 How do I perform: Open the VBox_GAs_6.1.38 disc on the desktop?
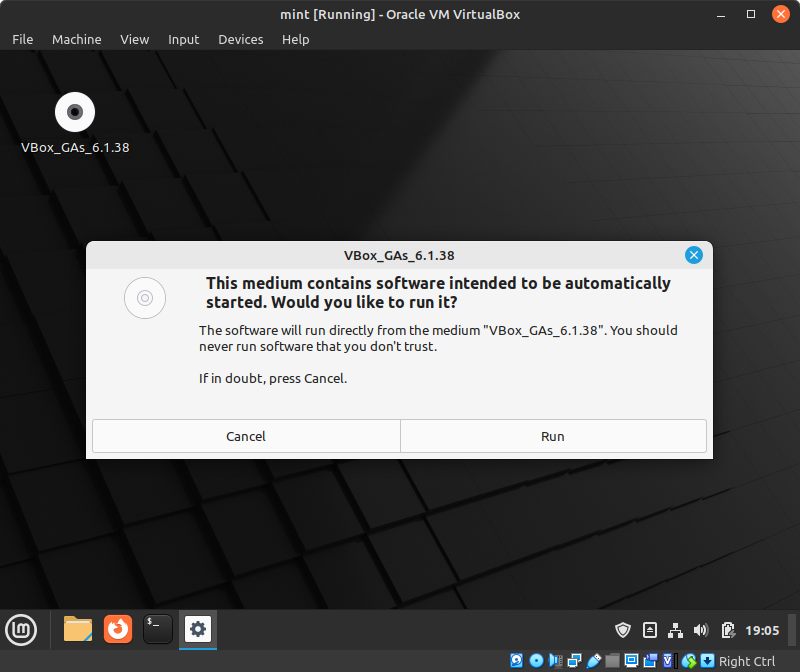tap(75, 123)
